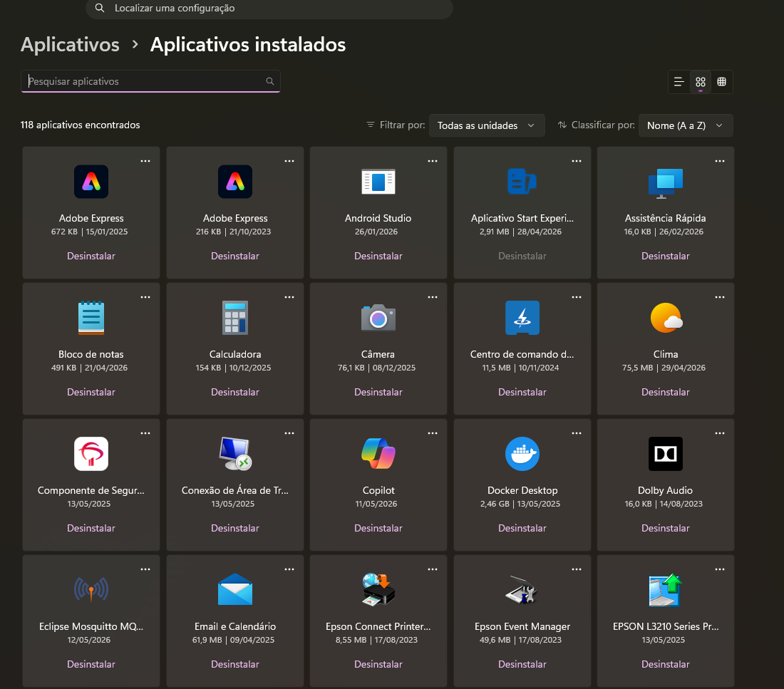Click Desinstalar under Dolby Audio
Screen dimensions: 784x689
(666, 528)
